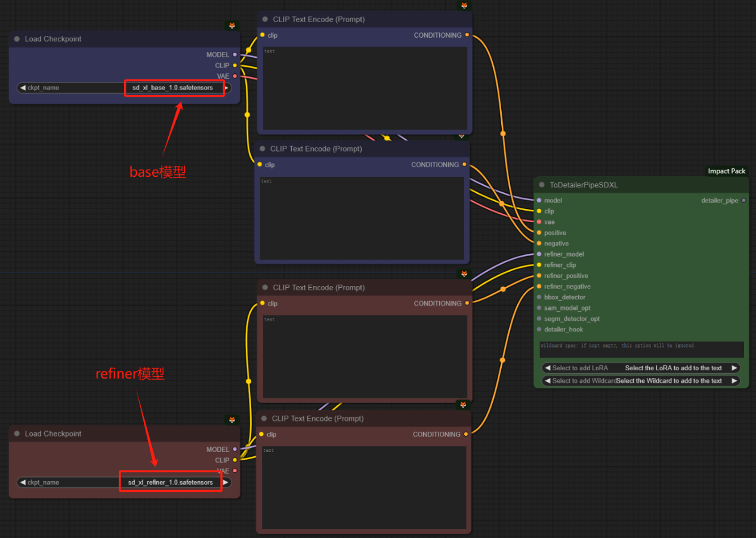756x538 pixels.
Task: Click the MODEL output port of the base checkpoint node
Action: click(235, 55)
